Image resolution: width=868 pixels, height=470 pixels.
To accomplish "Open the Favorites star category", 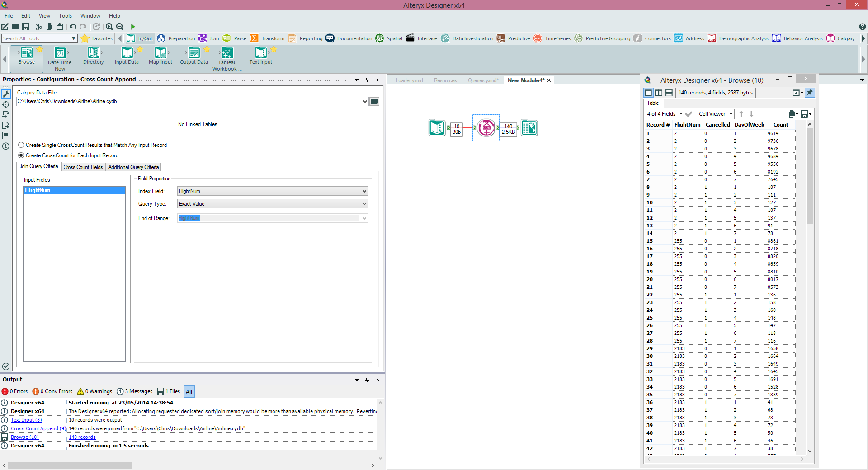I will pyautogui.click(x=97, y=38).
